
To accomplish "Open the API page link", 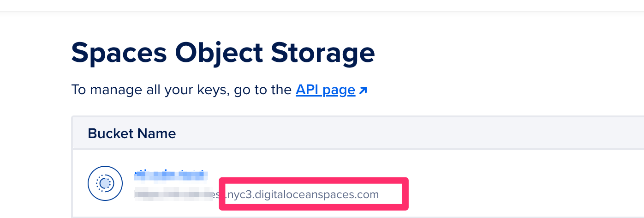I will [325, 90].
